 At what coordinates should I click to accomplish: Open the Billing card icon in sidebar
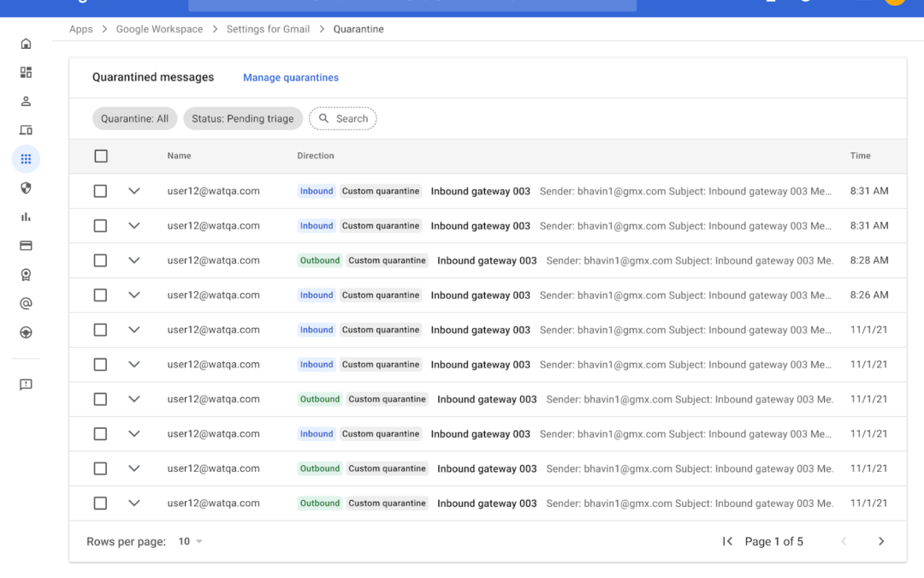(x=26, y=246)
